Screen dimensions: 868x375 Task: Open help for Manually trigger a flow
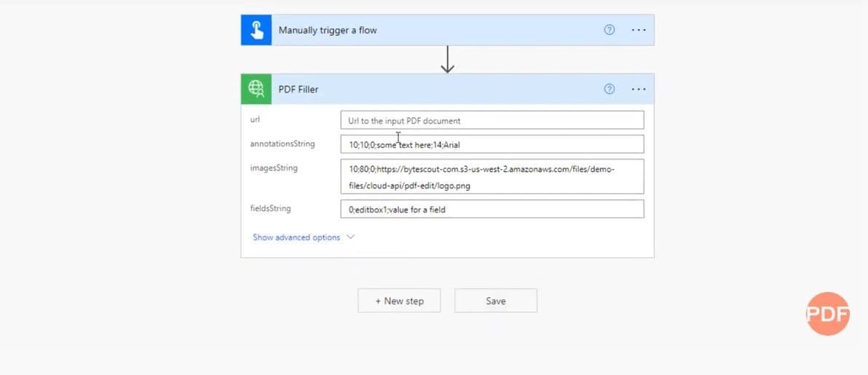(609, 30)
